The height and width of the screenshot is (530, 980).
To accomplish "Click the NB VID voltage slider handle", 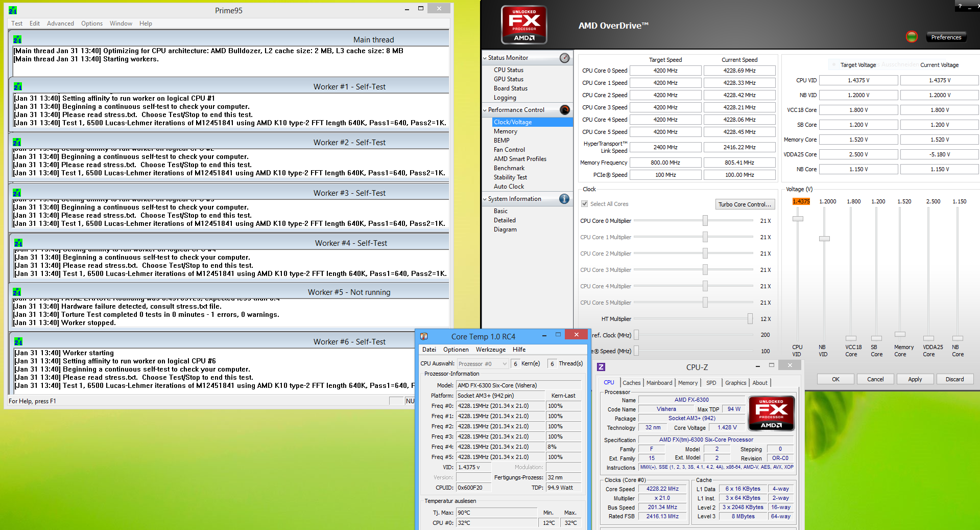I will 824,239.
